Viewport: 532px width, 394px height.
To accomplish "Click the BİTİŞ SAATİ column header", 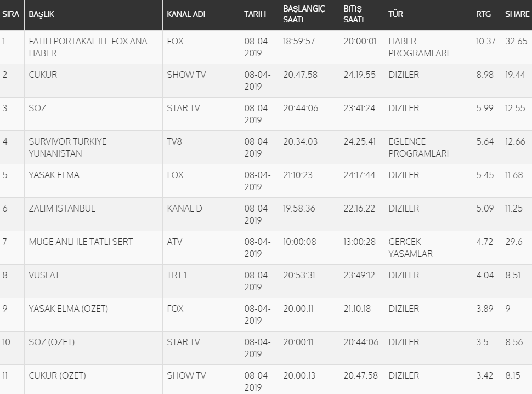I will [x=353, y=14].
